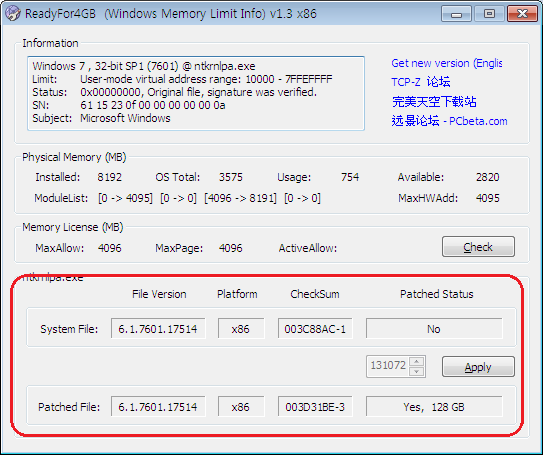Click the Patched File status Yes, 128 GB
Screen dimensions: 543x455
tap(434, 407)
